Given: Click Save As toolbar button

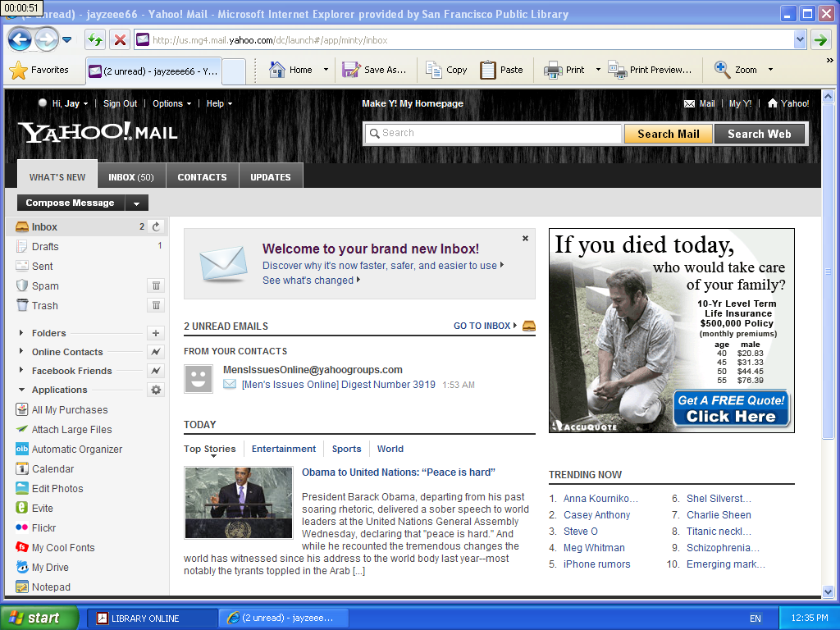Looking at the screenshot, I should (x=374, y=71).
